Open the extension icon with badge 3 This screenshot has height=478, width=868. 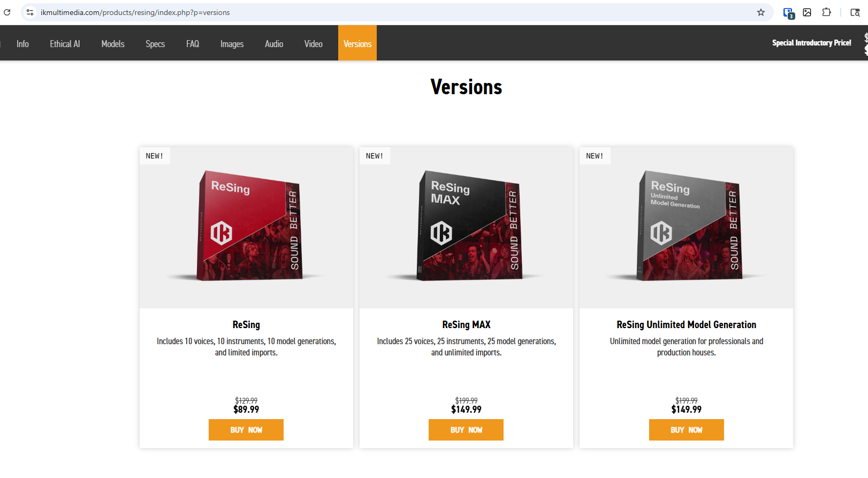coord(788,13)
